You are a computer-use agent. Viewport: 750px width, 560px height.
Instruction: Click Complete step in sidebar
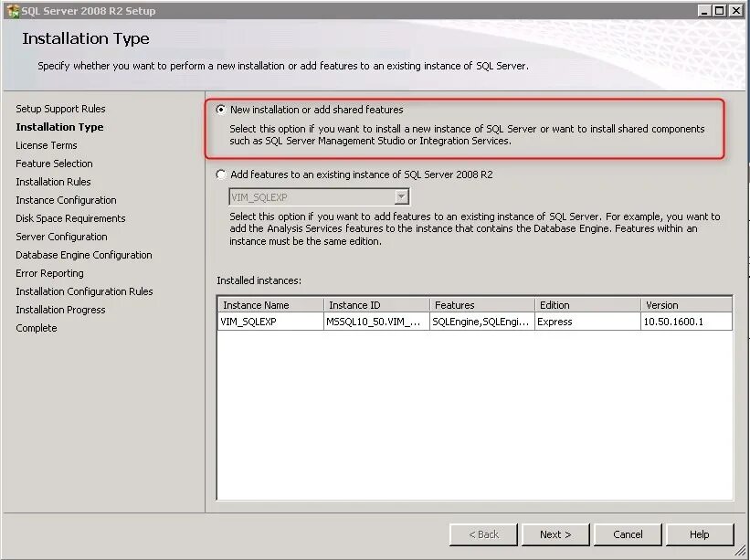pos(36,328)
